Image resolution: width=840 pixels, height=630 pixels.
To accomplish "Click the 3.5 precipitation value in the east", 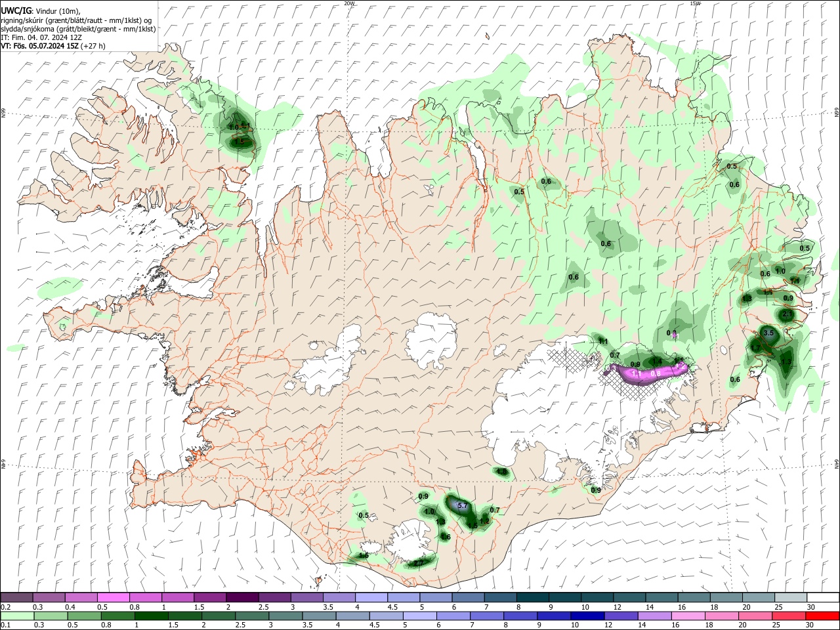I will (x=770, y=333).
